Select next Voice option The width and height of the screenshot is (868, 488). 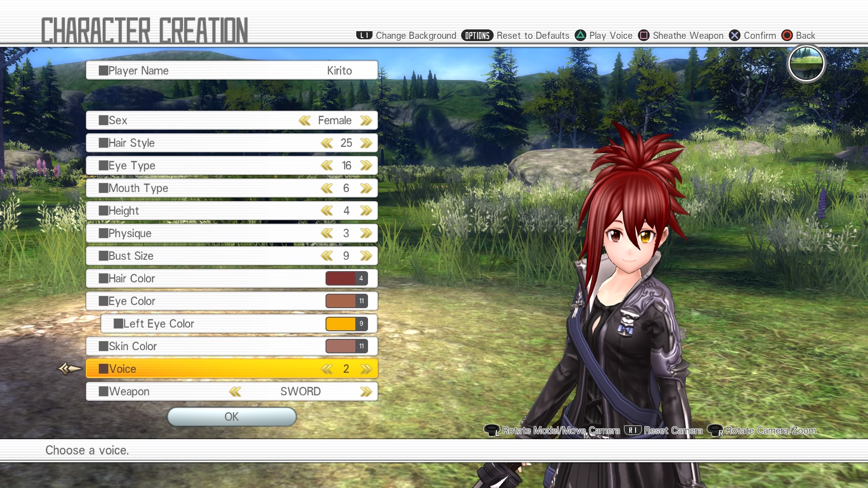[366, 369]
